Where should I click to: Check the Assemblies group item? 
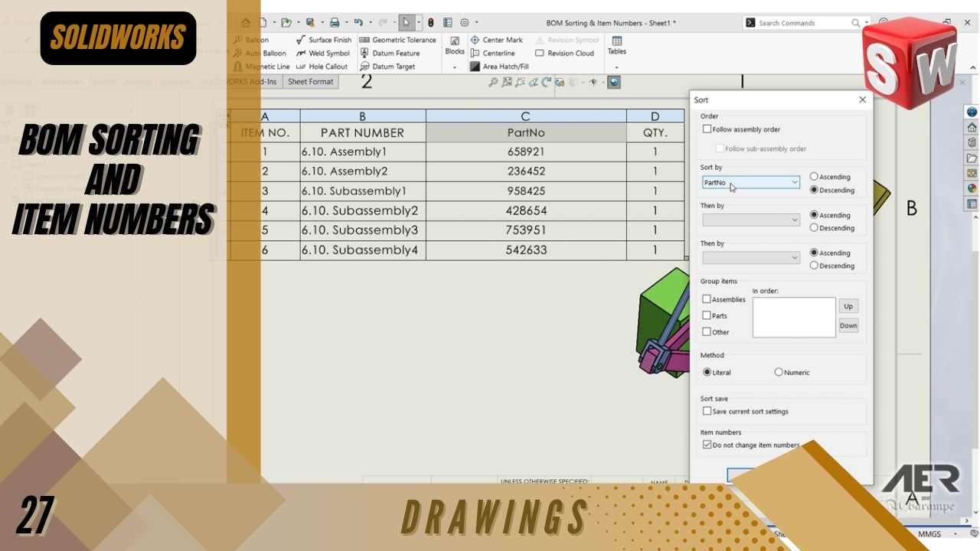pyautogui.click(x=707, y=299)
